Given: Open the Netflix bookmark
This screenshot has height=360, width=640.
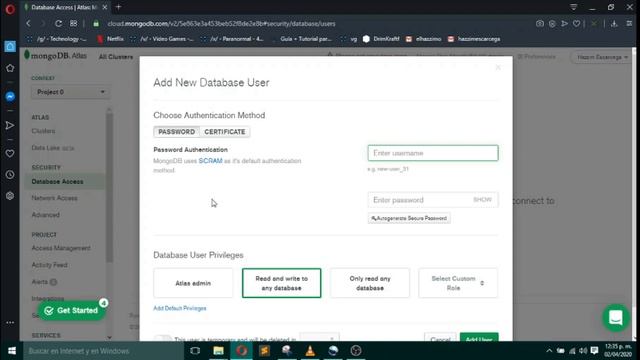Looking at the screenshot, I should [x=111, y=39].
